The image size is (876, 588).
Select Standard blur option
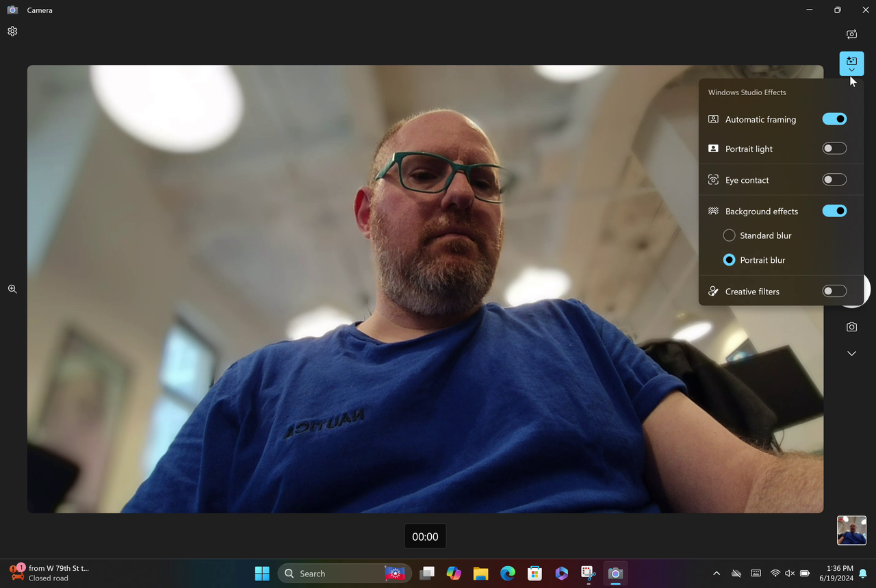pyautogui.click(x=757, y=235)
